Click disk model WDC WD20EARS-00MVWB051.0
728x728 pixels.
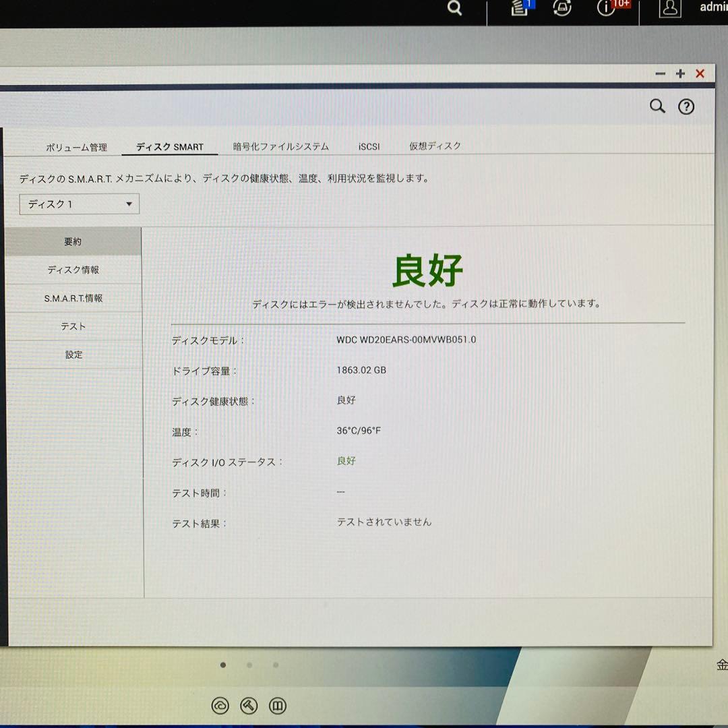(x=406, y=340)
